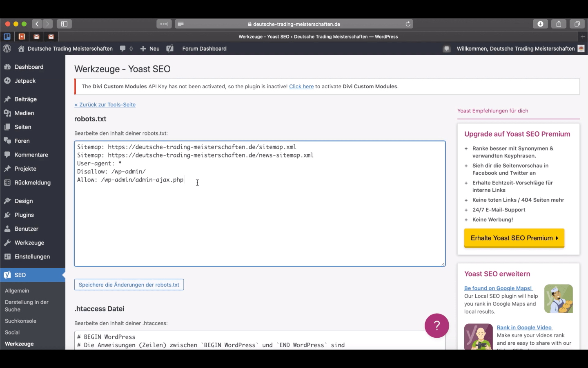
Task: Click the notification speech icon in admin bar
Action: (447, 49)
